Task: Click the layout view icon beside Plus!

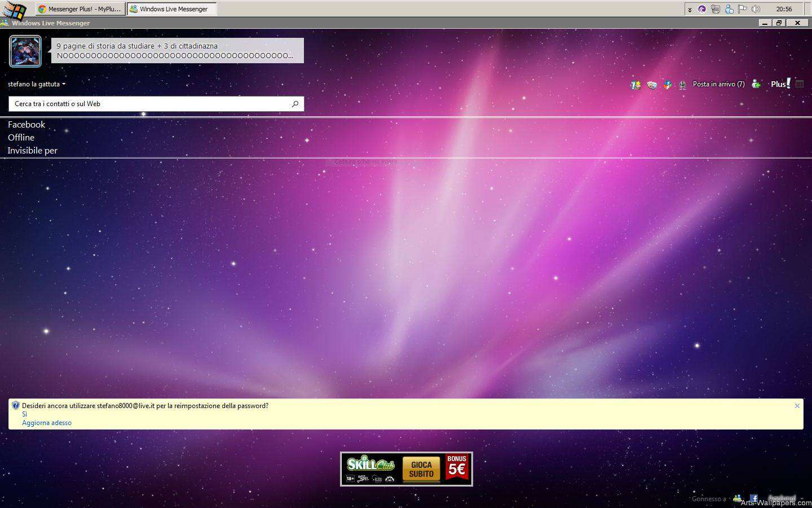Action: pos(800,84)
